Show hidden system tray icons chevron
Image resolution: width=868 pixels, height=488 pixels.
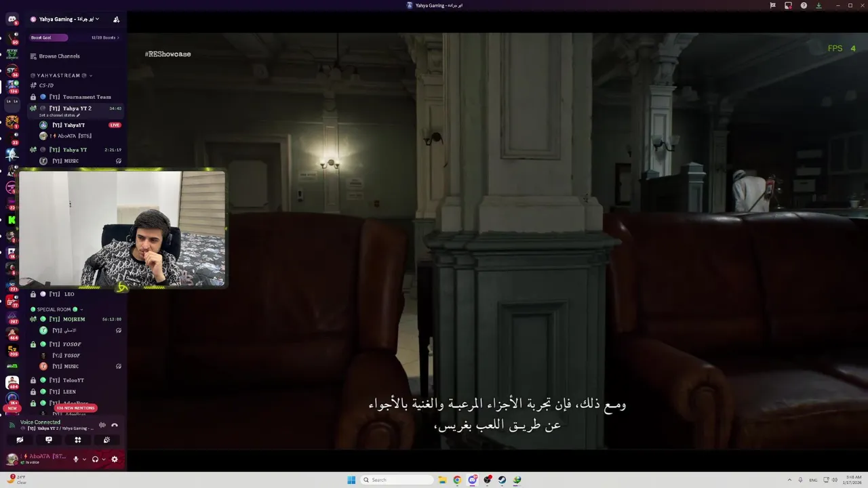click(790, 480)
